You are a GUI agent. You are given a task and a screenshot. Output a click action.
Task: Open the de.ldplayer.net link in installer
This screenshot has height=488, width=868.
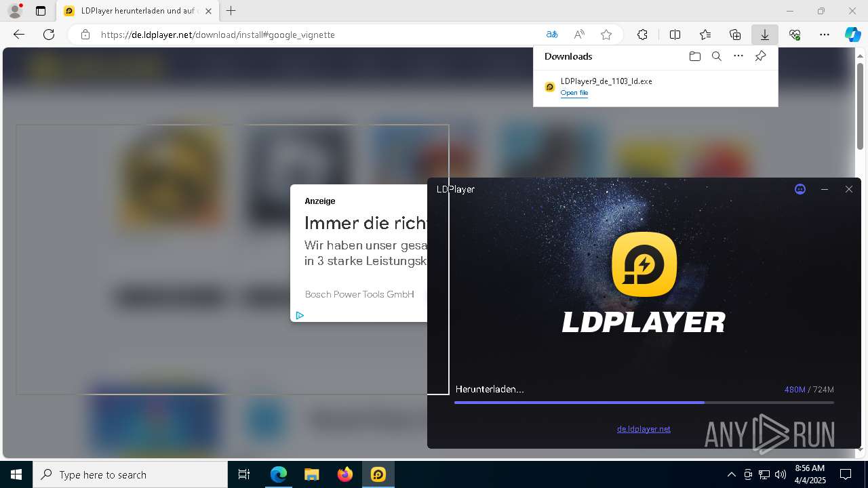coord(644,429)
